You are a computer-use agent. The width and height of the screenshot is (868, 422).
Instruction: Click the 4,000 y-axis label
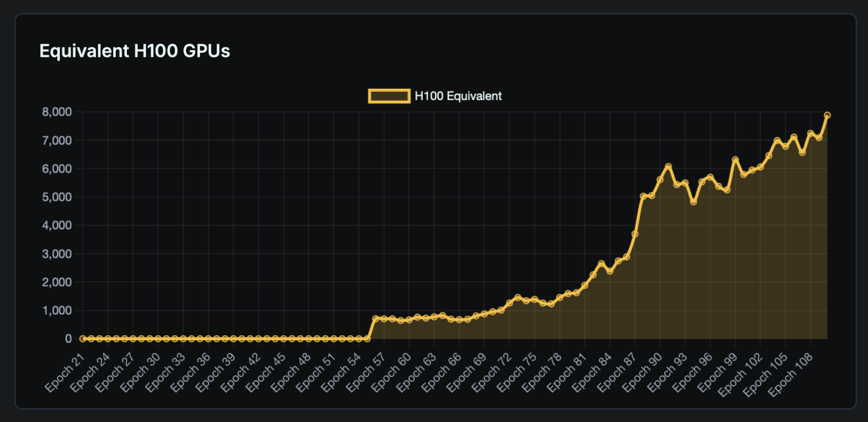pyautogui.click(x=56, y=225)
